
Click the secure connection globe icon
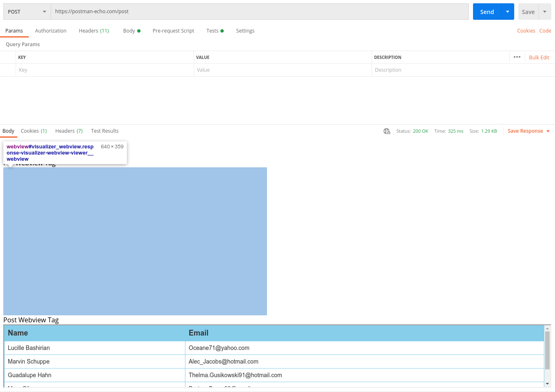coord(386,131)
